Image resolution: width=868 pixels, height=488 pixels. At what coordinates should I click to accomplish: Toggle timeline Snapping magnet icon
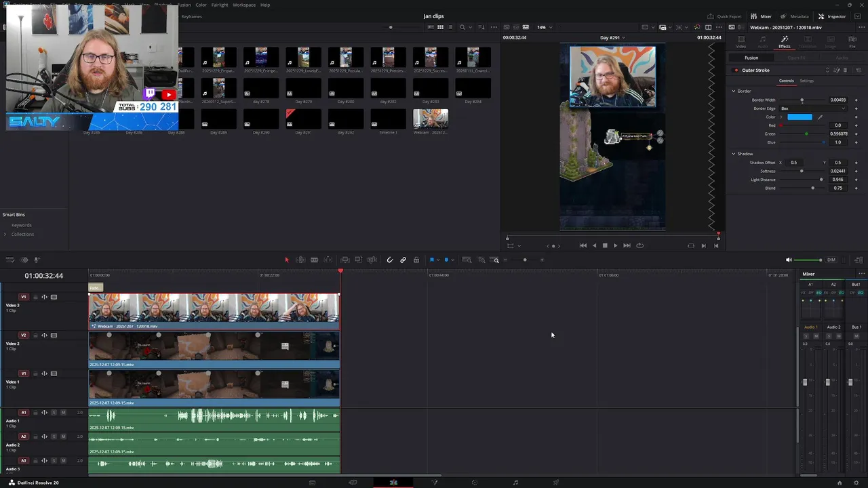389,260
